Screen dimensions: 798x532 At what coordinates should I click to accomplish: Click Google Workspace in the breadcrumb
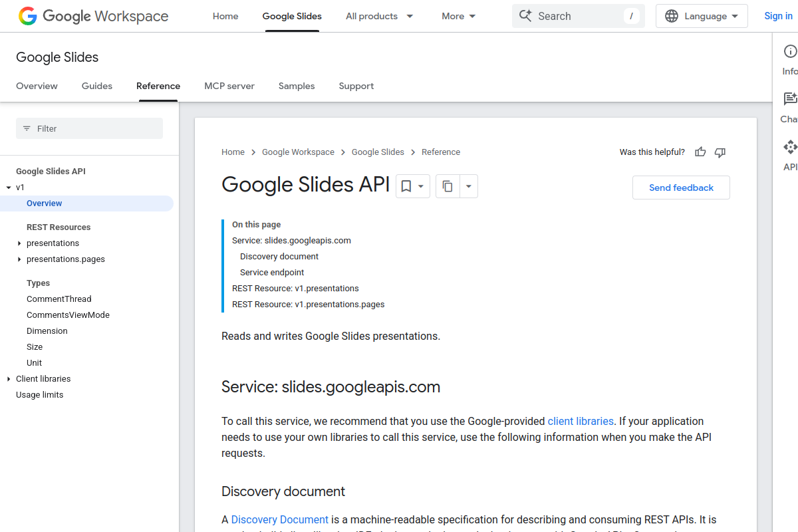(x=298, y=152)
